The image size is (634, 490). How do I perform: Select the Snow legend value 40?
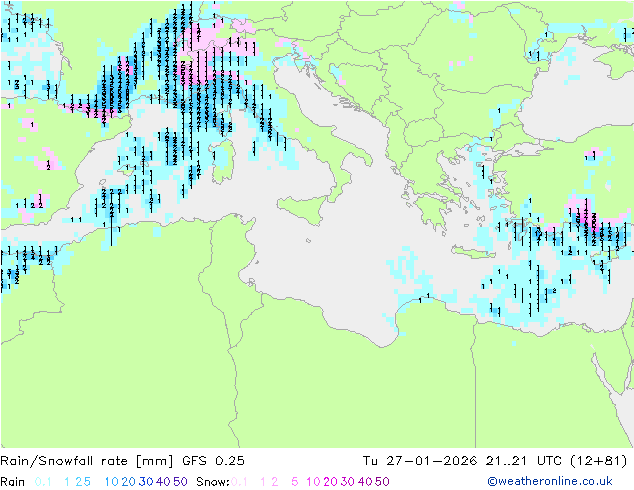(x=365, y=482)
